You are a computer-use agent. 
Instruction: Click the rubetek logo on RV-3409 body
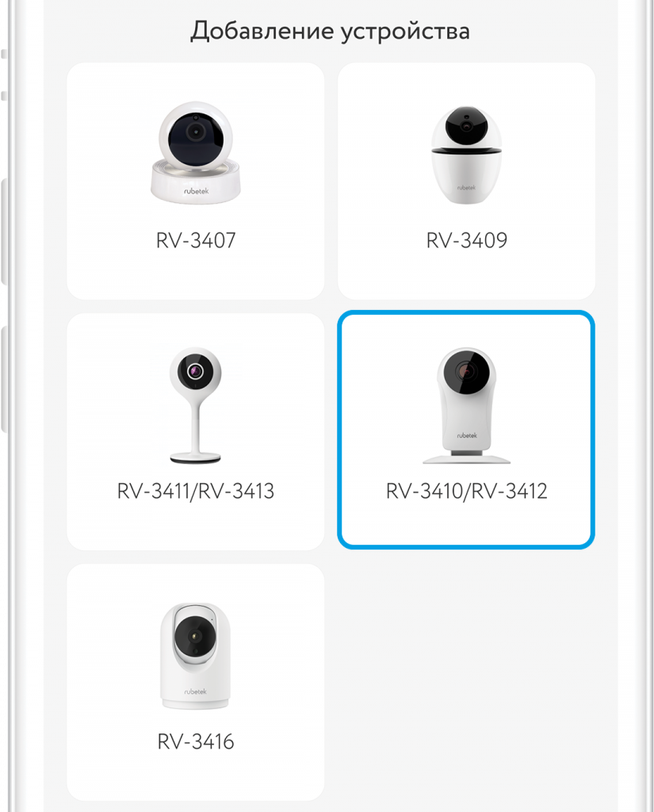[x=467, y=187]
